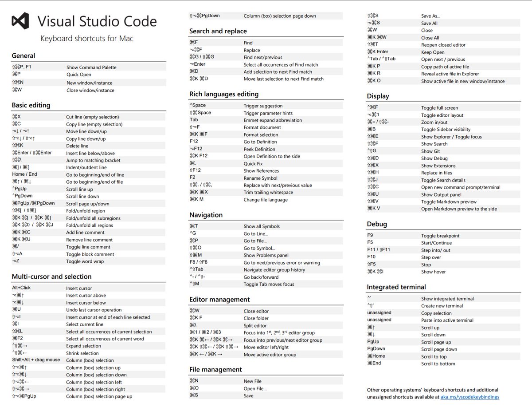Screen dimensions: 532x411
Task: Click the 'Peek Definition' entry
Action: [259, 149]
